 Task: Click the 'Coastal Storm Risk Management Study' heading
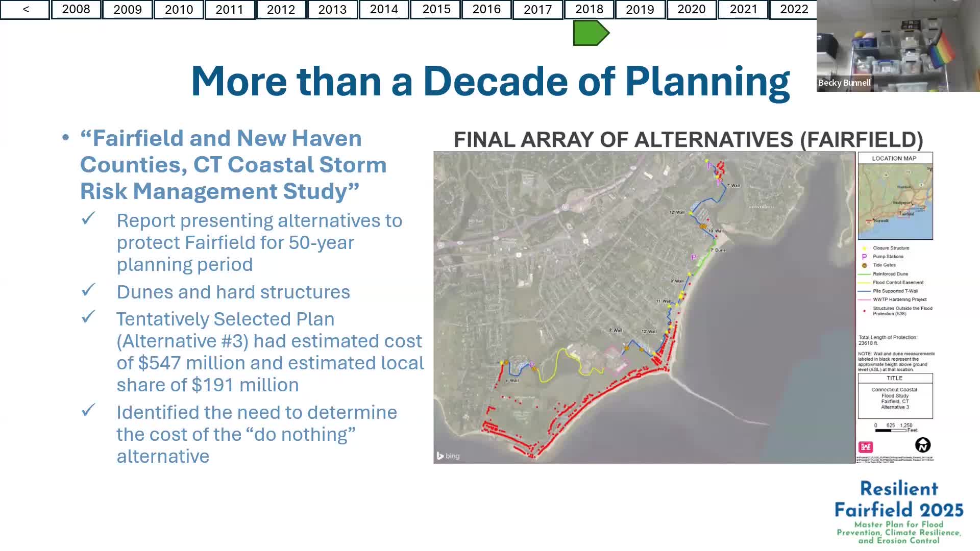(x=233, y=165)
